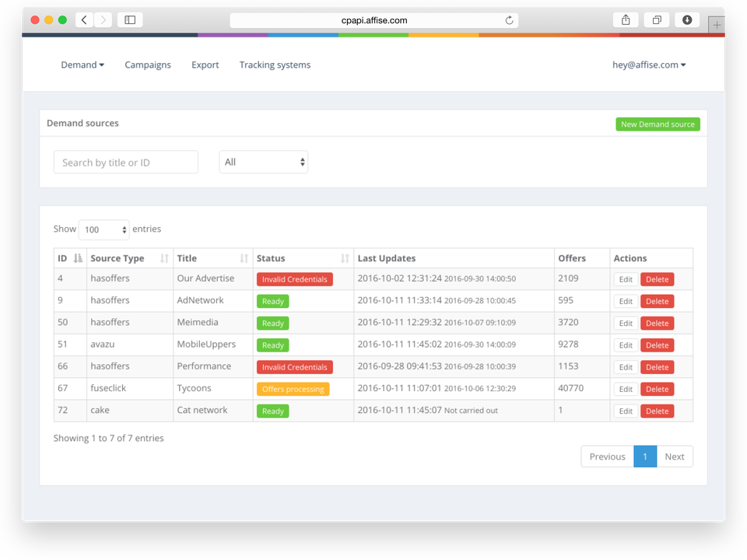Sort table by Status column
Viewport: 747px width, 560px height.
[x=303, y=258]
